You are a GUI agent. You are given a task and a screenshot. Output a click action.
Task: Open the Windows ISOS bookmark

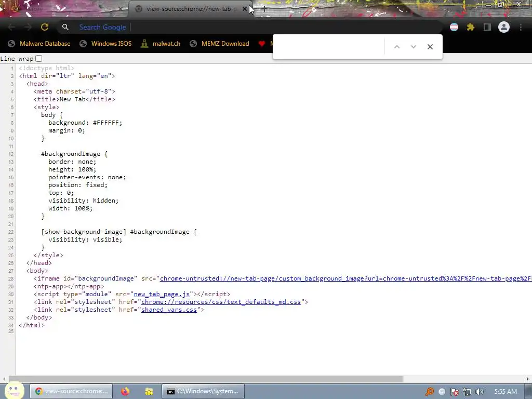point(105,44)
